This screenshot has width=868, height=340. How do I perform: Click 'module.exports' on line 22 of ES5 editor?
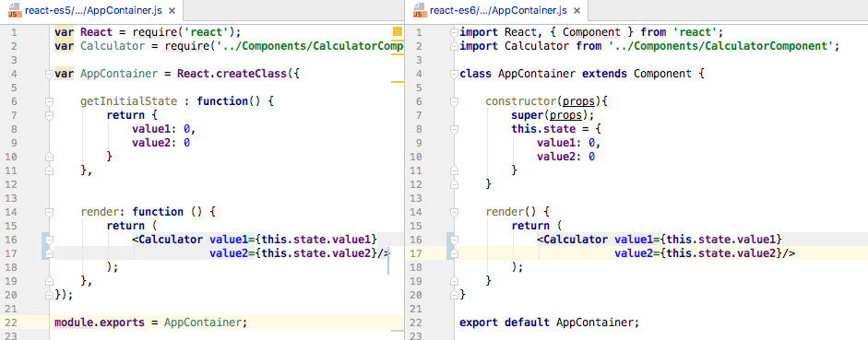pyautogui.click(x=100, y=322)
